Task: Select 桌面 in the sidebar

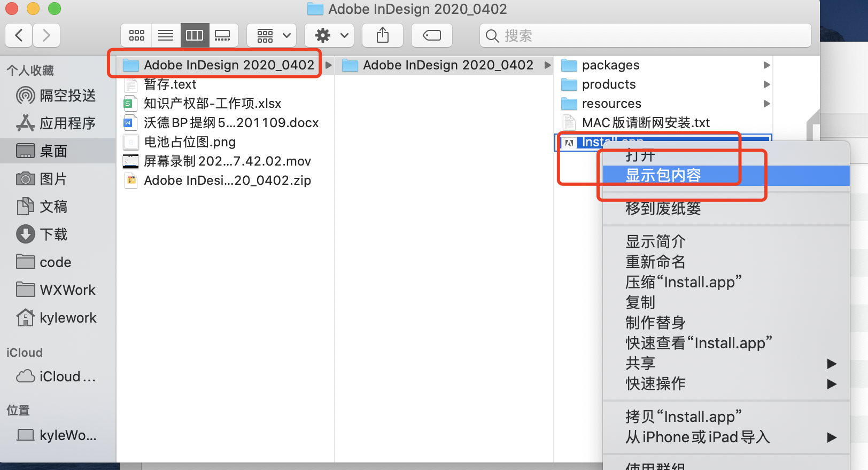Action: (x=58, y=151)
